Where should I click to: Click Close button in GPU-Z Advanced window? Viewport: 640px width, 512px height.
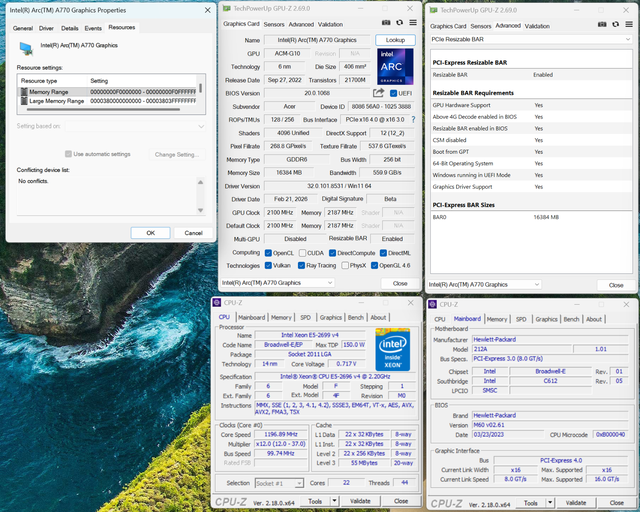616,285
